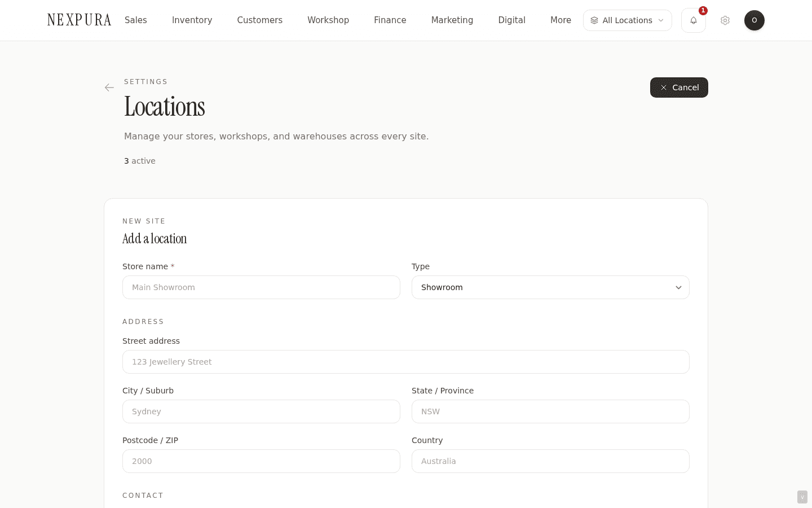Click the Postcode / ZIP field

[x=261, y=461]
